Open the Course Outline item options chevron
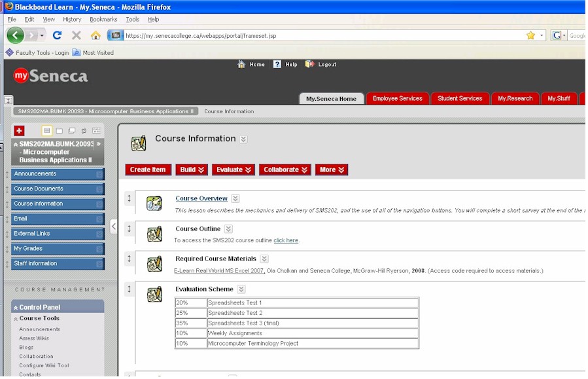 tap(228, 229)
